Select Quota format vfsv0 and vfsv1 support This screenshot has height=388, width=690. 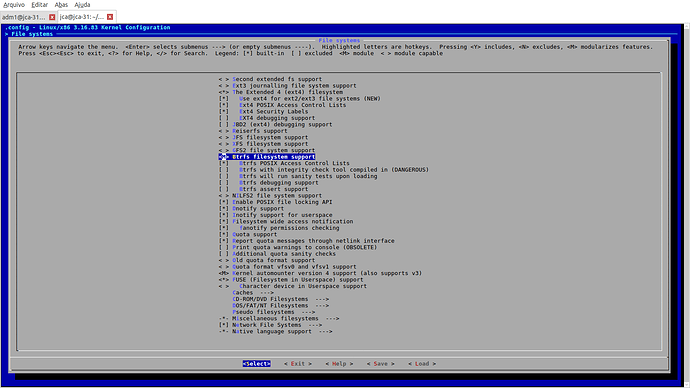tap(287, 267)
